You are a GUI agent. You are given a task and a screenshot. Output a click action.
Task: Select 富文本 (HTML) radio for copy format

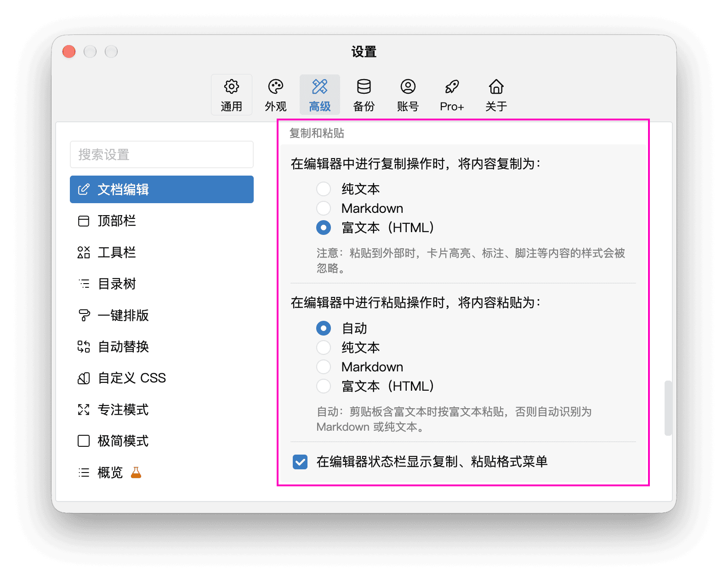click(324, 228)
